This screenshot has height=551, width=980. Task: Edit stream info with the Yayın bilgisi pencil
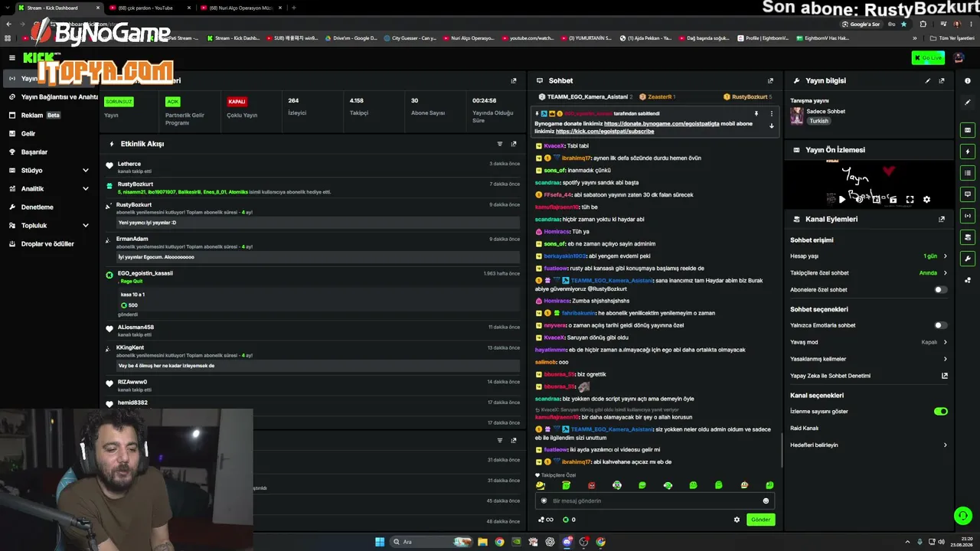click(928, 80)
